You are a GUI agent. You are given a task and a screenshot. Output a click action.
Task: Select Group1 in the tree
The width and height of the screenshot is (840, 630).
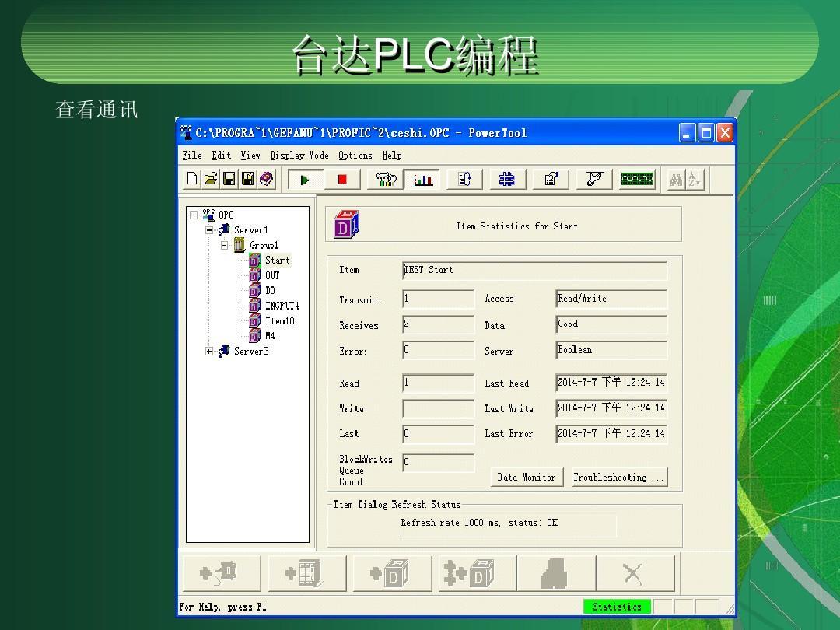point(264,245)
